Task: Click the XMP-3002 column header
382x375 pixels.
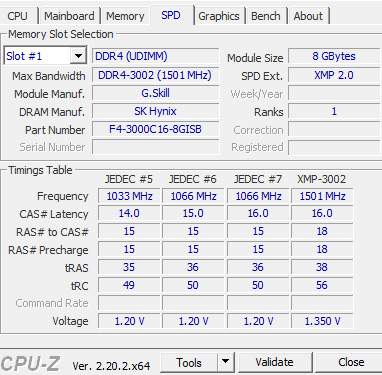Action: 322,179
